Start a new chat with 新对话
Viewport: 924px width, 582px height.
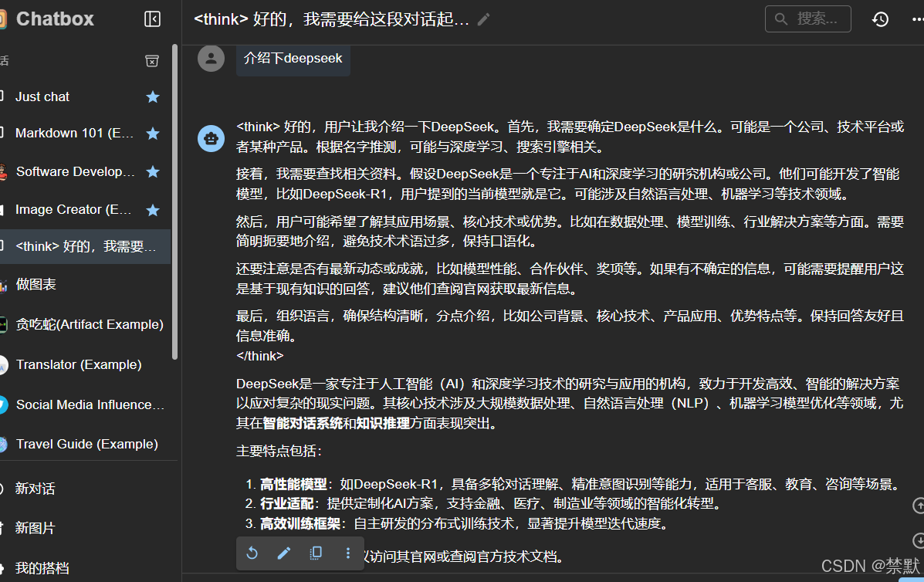[35, 489]
